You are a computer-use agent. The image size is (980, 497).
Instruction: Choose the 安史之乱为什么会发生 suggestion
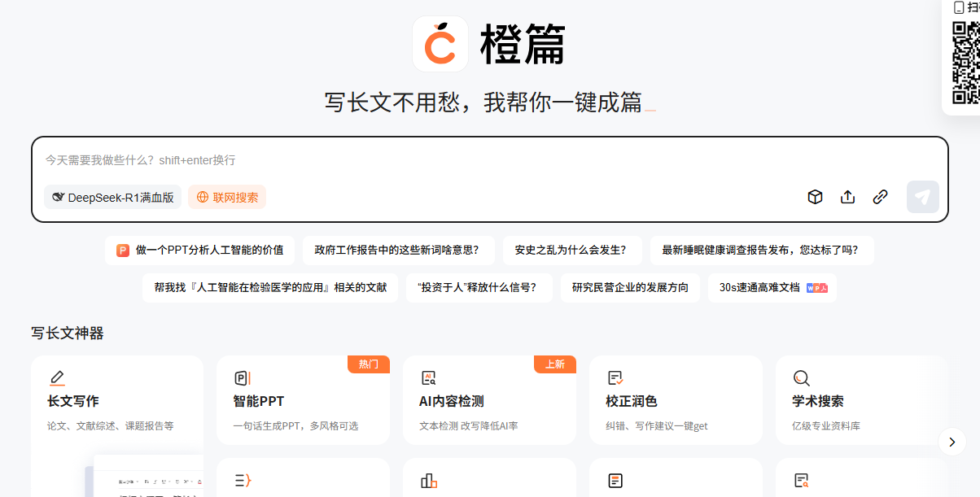pyautogui.click(x=571, y=251)
